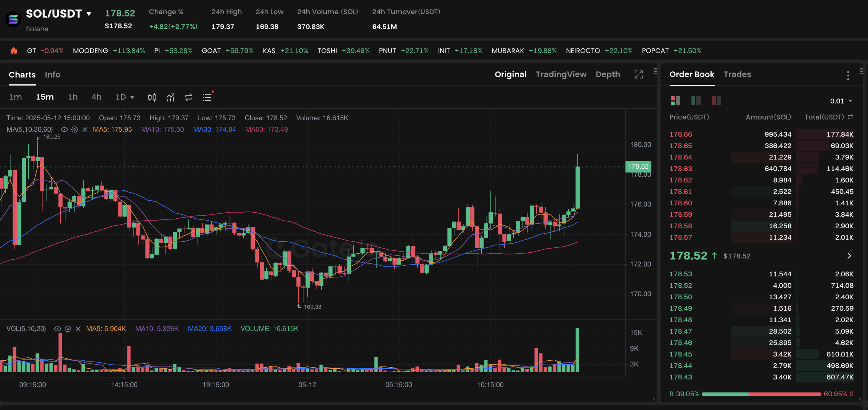
Task: Hide the volume indicator via eye toggle
Action: [x=58, y=328]
